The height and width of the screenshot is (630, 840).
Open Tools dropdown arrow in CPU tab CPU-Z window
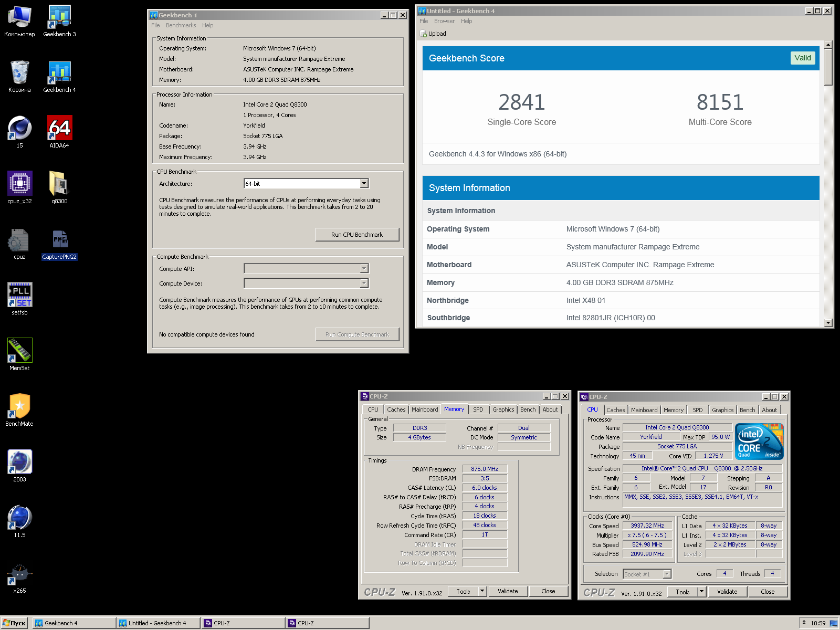[x=701, y=592]
